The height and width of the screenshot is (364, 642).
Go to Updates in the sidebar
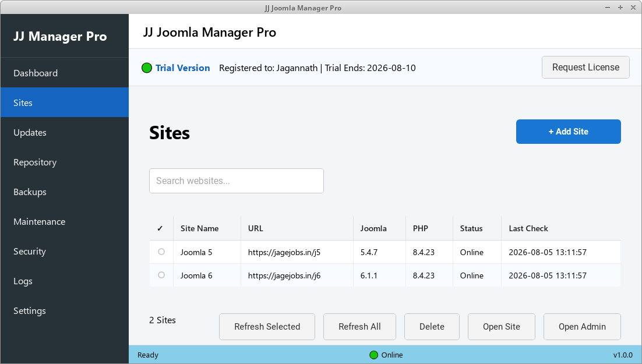65,132
